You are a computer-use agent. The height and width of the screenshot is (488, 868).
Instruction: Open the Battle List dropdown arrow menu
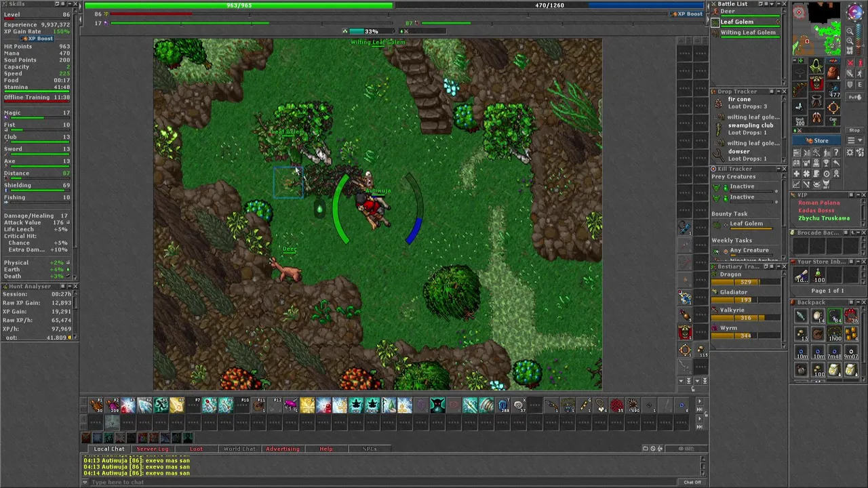tap(772, 4)
